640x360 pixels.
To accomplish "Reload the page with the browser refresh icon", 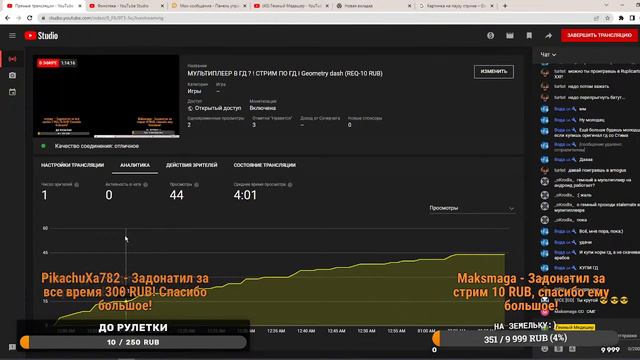I will click(29, 18).
